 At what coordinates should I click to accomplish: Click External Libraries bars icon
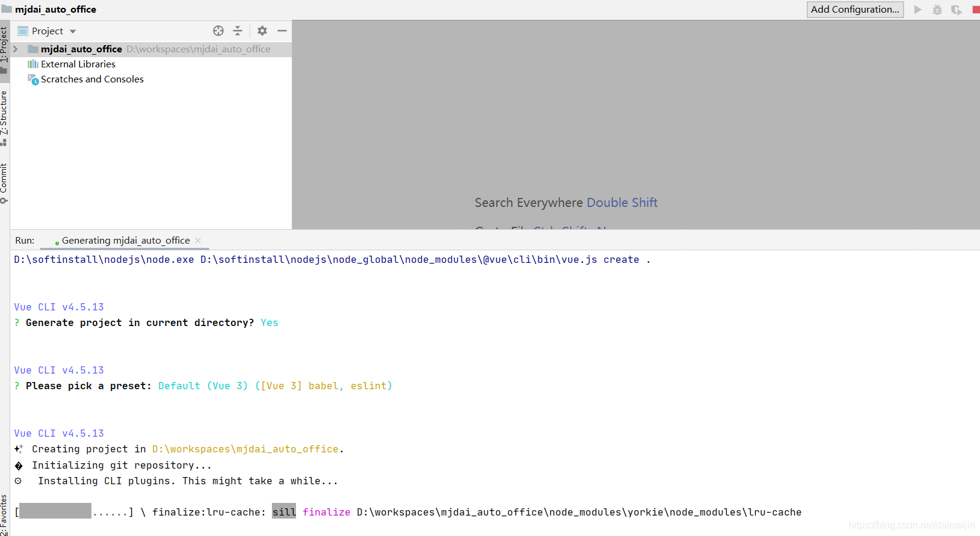point(33,64)
